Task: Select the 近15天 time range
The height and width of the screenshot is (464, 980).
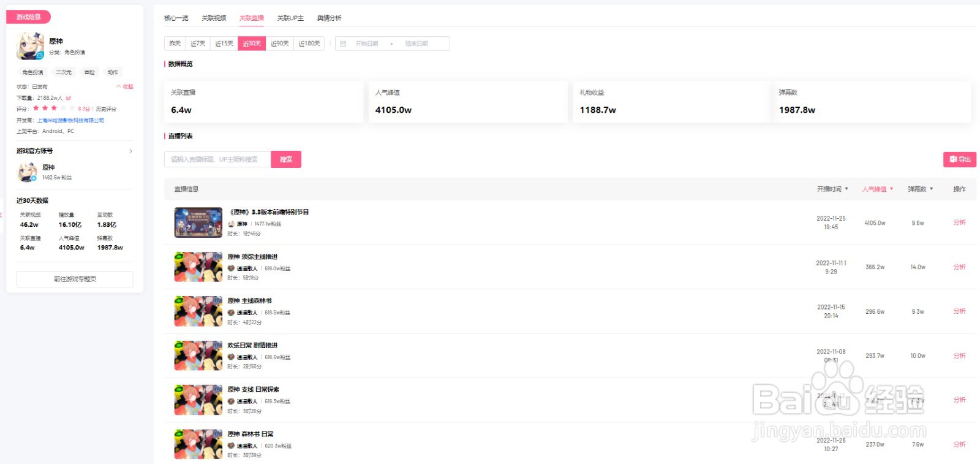Action: [x=224, y=44]
